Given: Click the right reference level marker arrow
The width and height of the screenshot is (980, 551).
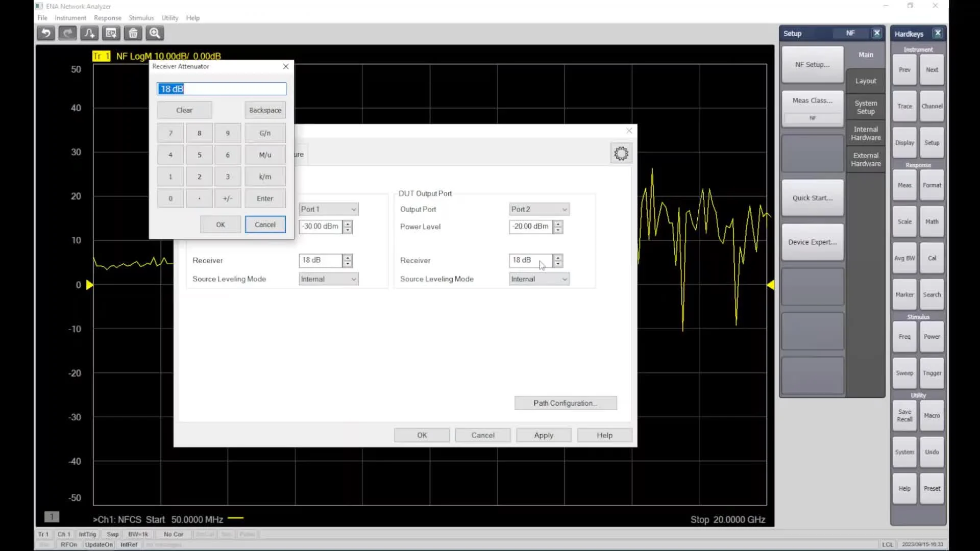Looking at the screenshot, I should [x=771, y=285].
